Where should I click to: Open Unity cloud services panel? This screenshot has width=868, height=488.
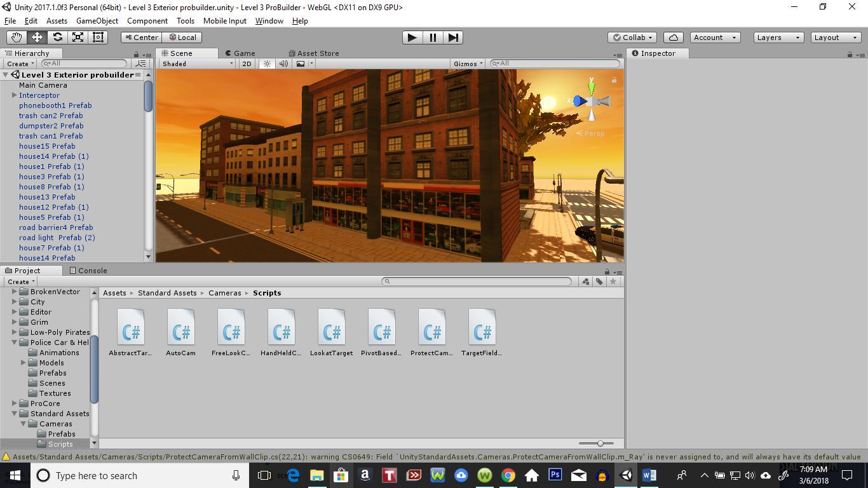point(674,37)
